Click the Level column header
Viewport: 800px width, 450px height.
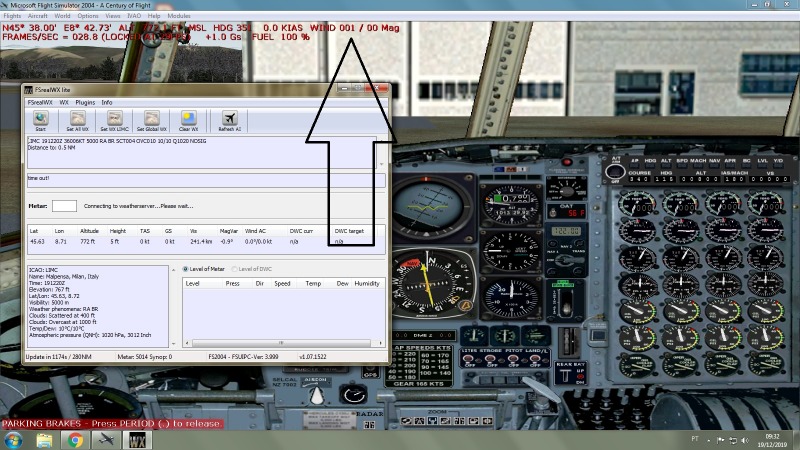[192, 284]
